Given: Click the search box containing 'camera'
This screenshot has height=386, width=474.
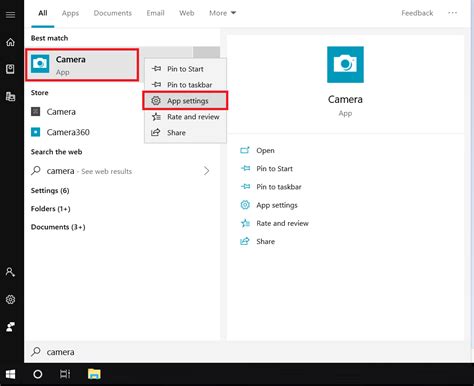Looking at the screenshot, I should [x=247, y=352].
